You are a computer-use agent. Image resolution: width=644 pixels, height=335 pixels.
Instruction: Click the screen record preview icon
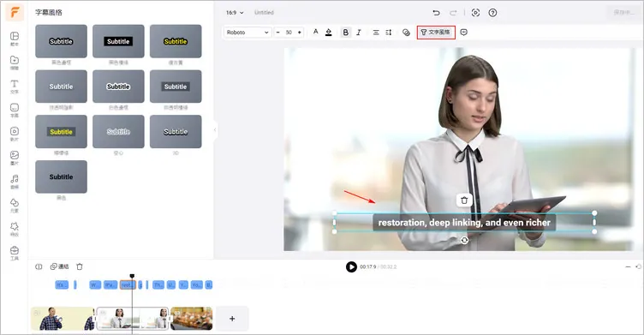475,13
